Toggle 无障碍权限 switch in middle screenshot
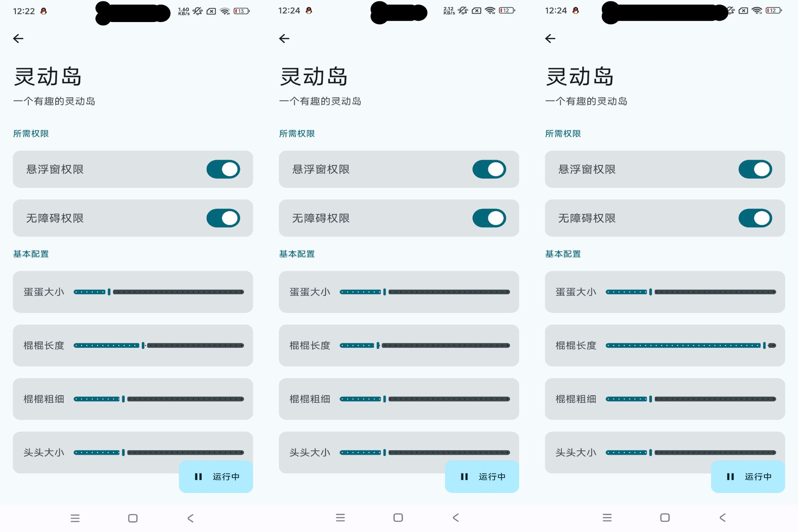The width and height of the screenshot is (798, 532). pyautogui.click(x=489, y=218)
